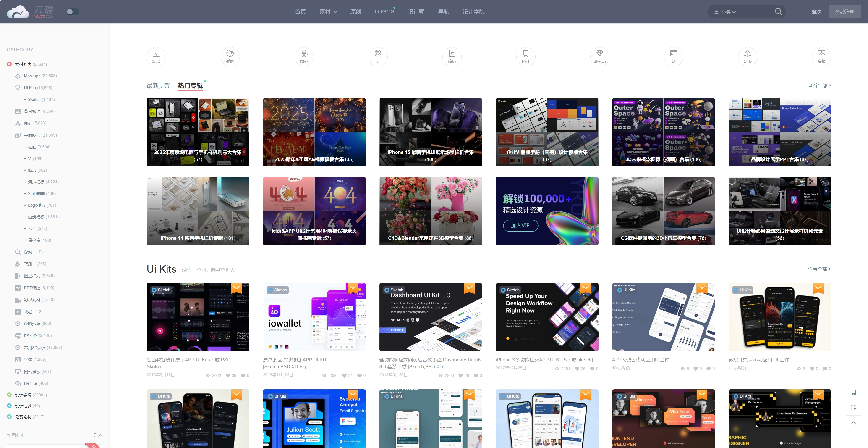Switch to the 最新更新 tab
The height and width of the screenshot is (448, 868).
click(159, 86)
